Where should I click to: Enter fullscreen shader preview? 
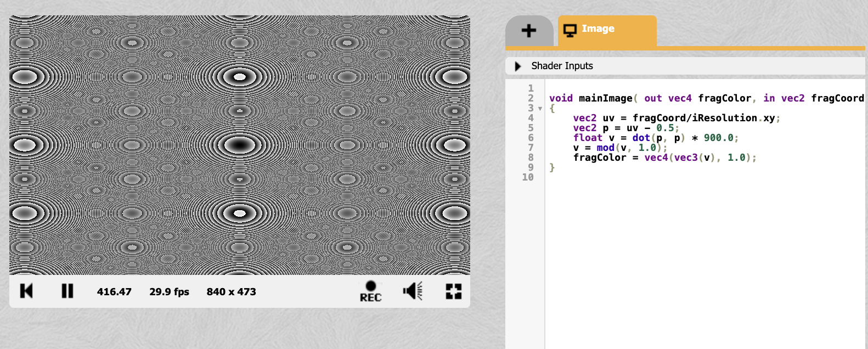pyautogui.click(x=454, y=291)
